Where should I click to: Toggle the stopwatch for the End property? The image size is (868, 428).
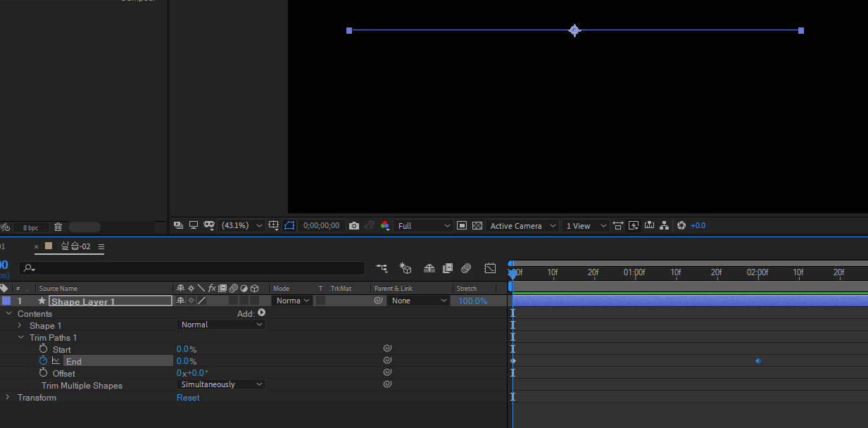pyautogui.click(x=44, y=360)
